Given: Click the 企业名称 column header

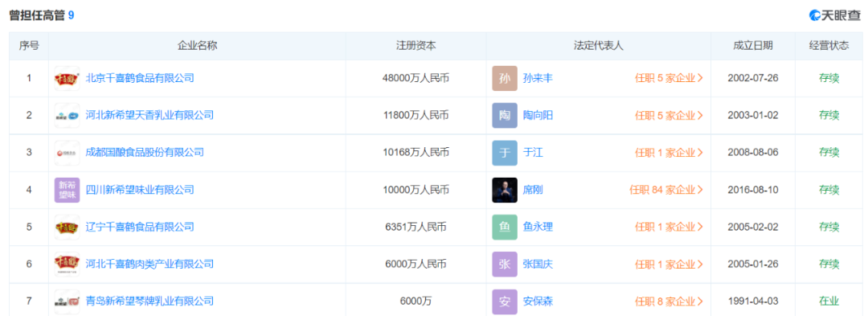Looking at the screenshot, I should coord(197,46).
